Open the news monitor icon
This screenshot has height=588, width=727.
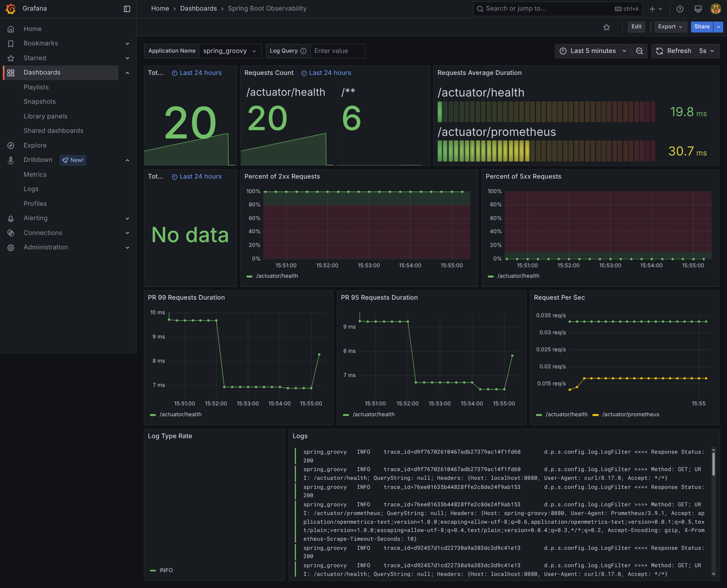coord(698,9)
